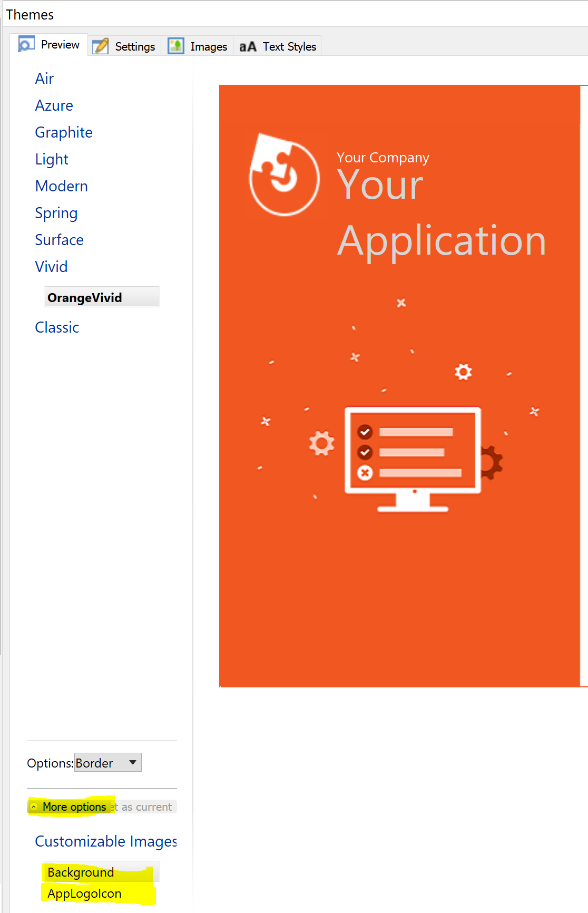Select the Air theme
This screenshot has width=588, height=913.
pos(44,79)
